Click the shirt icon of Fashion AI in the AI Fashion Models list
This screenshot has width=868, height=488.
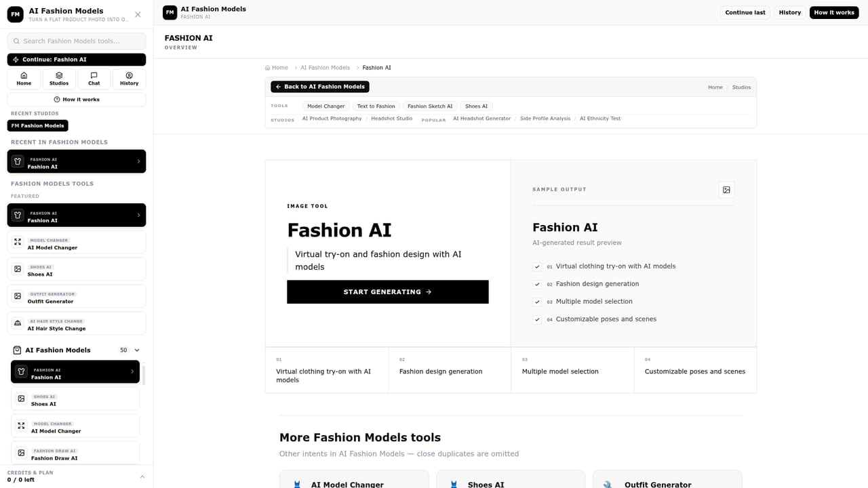21,371
